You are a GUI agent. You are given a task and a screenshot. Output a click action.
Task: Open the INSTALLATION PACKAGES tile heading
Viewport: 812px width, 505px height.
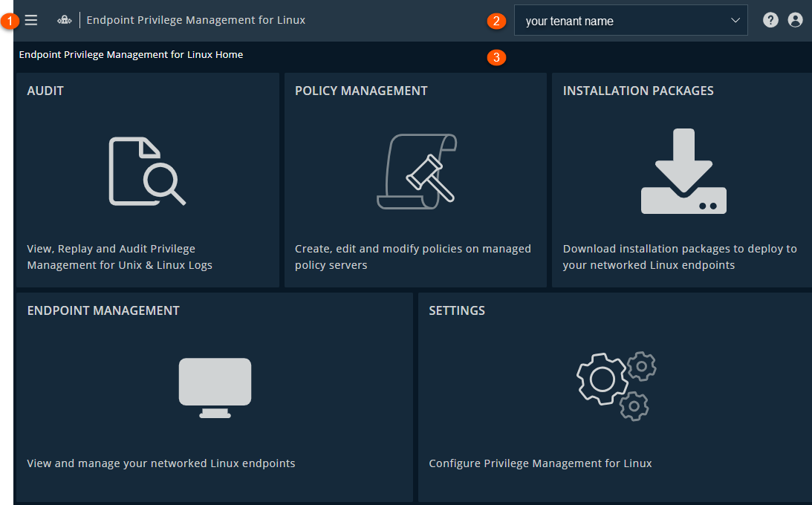coord(638,91)
